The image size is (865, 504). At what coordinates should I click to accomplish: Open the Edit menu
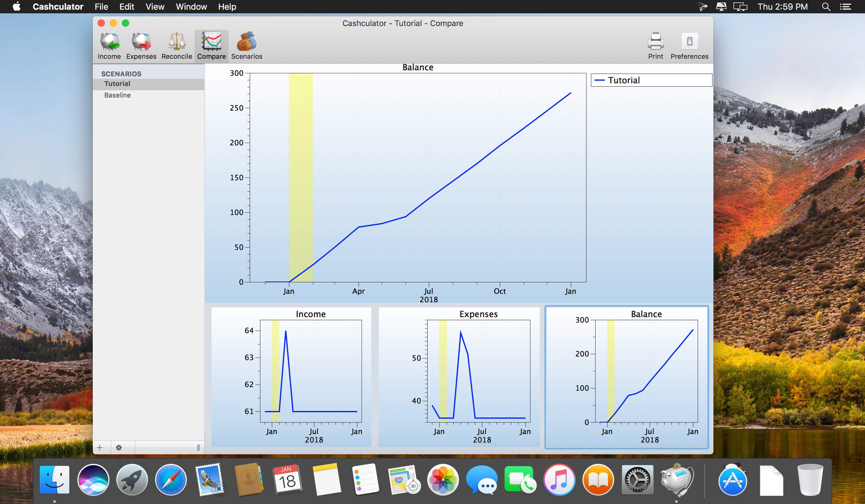coord(127,7)
